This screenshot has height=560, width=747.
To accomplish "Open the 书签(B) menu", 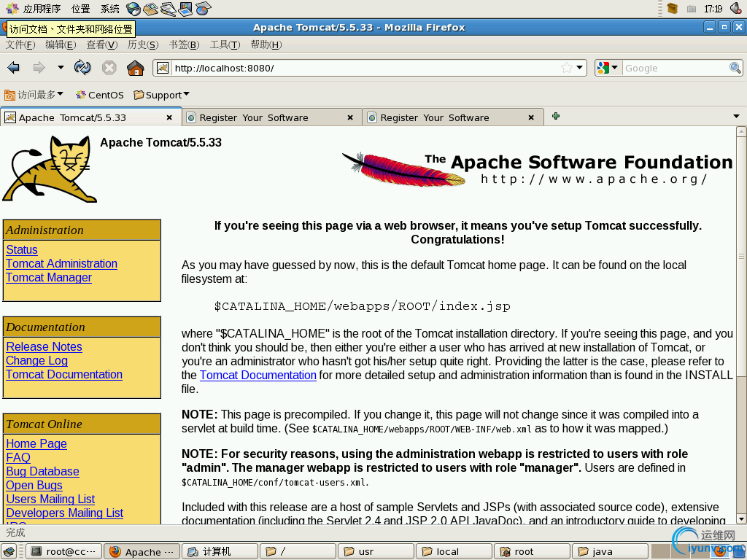I will (185, 44).
